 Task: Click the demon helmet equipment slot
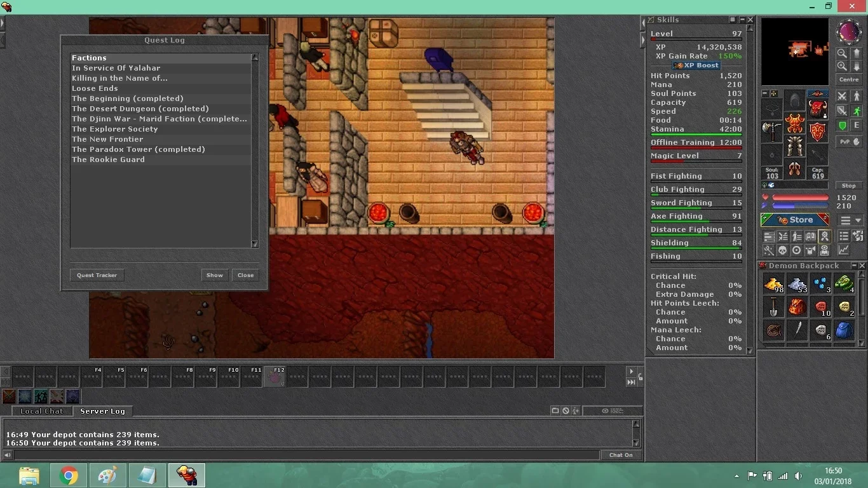[818, 109]
